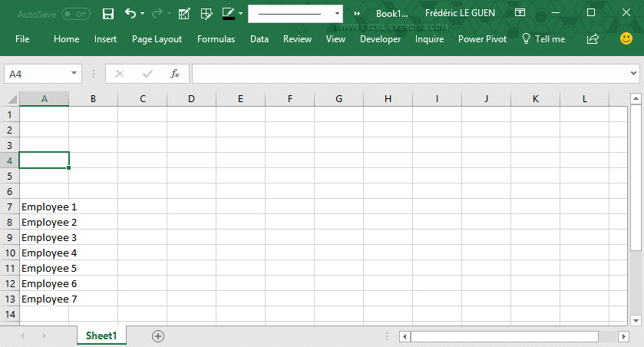Select row 13 header
644x347 pixels.
pyautogui.click(x=9, y=299)
